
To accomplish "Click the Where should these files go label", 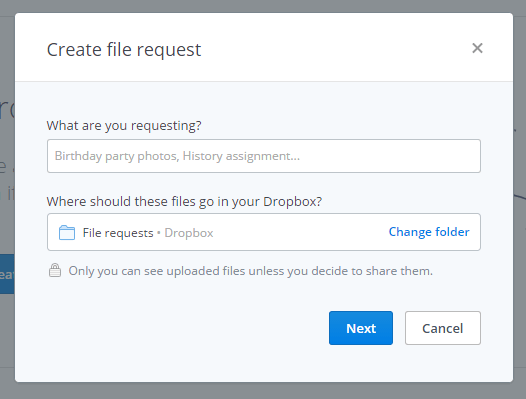I will pyautogui.click(x=184, y=201).
